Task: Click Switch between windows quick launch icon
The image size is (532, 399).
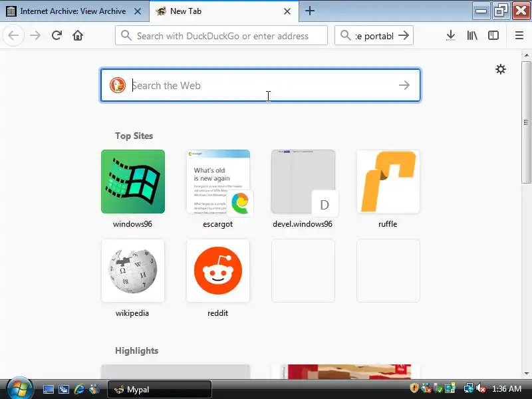Action: coord(64,389)
